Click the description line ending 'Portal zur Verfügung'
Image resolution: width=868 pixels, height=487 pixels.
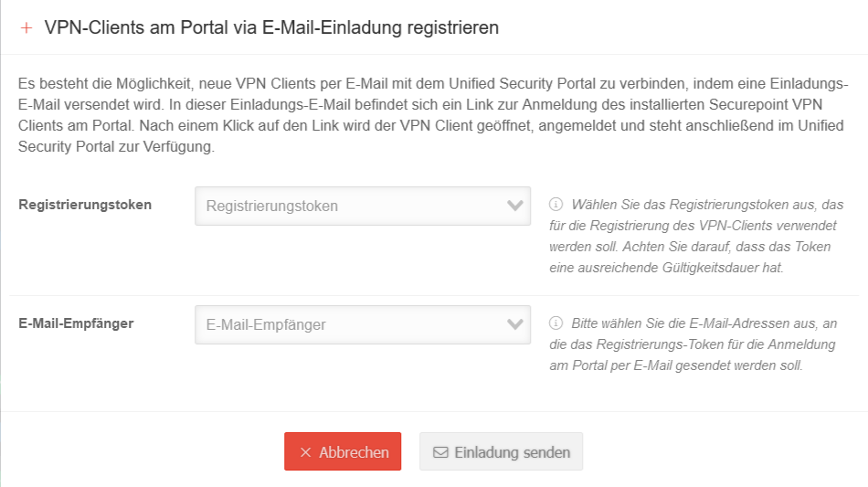coord(116,147)
